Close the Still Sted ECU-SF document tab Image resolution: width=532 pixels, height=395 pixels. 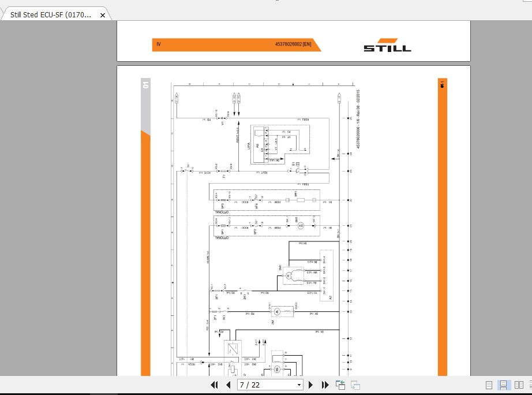[103, 15]
